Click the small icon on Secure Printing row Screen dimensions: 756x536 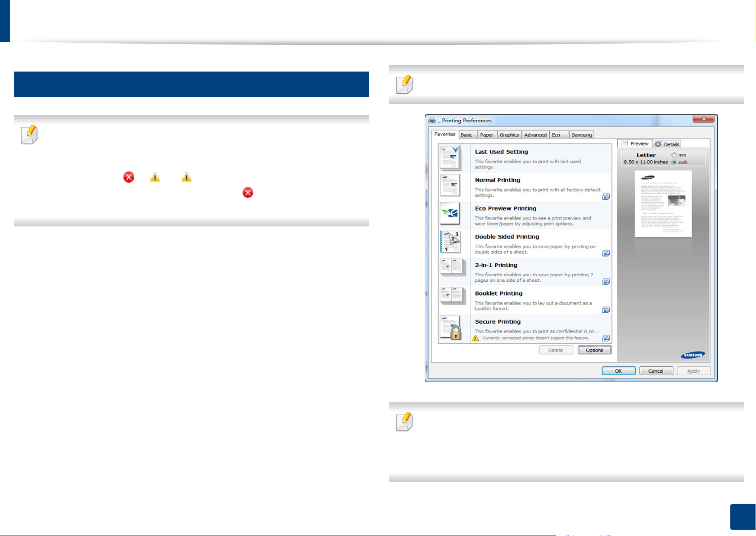606,338
